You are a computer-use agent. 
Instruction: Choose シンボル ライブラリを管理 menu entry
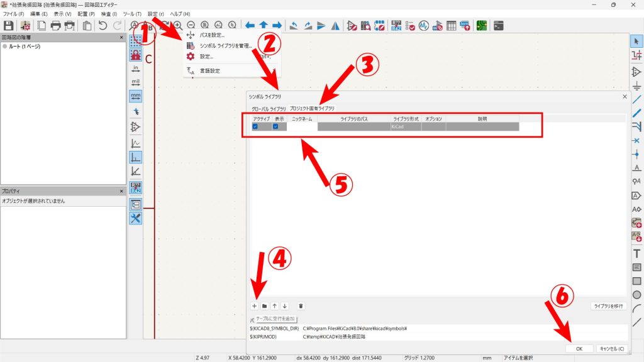(226, 46)
